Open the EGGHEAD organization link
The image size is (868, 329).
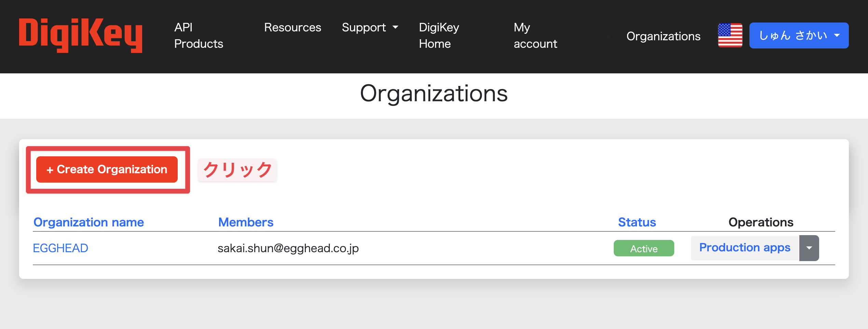point(60,248)
